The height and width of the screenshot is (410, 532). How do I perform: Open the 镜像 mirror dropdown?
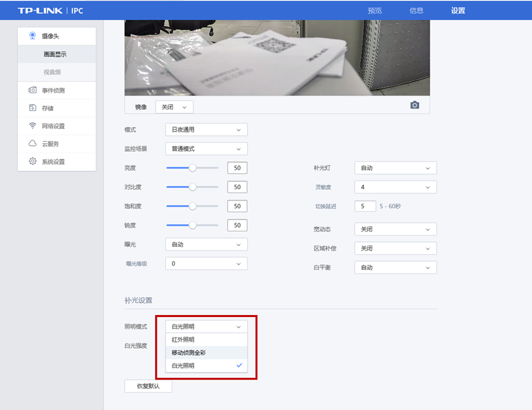174,107
